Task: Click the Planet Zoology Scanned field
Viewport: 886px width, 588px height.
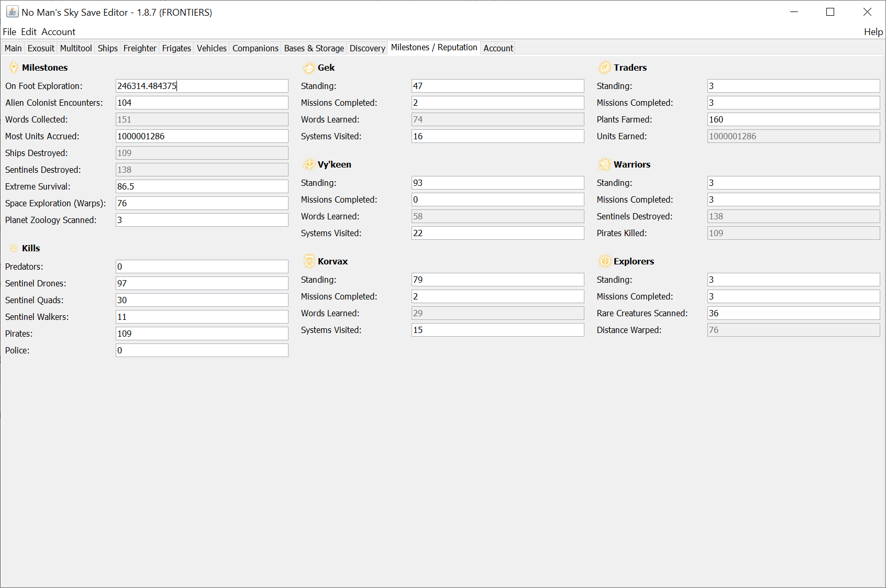Action: (x=202, y=220)
